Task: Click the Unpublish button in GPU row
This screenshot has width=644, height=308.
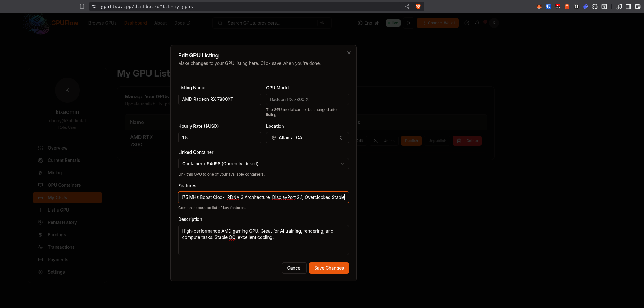Action: tap(437, 141)
